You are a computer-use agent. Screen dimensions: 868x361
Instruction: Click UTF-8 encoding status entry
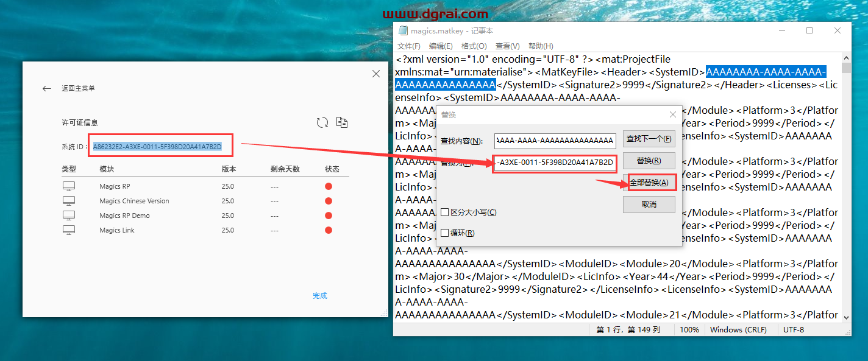(x=794, y=329)
